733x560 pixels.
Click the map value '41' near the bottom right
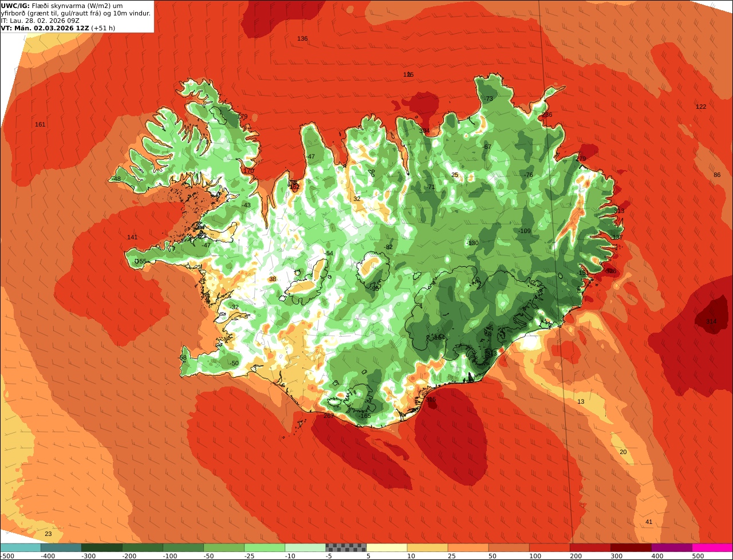649,522
